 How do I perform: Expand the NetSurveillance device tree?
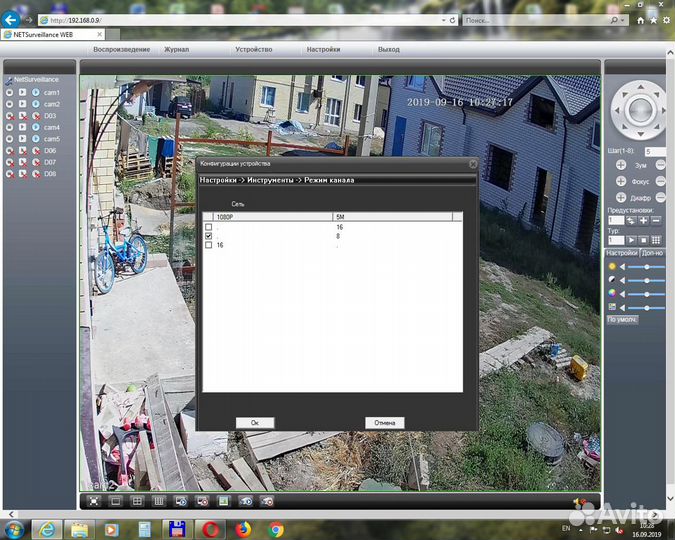tap(8, 78)
